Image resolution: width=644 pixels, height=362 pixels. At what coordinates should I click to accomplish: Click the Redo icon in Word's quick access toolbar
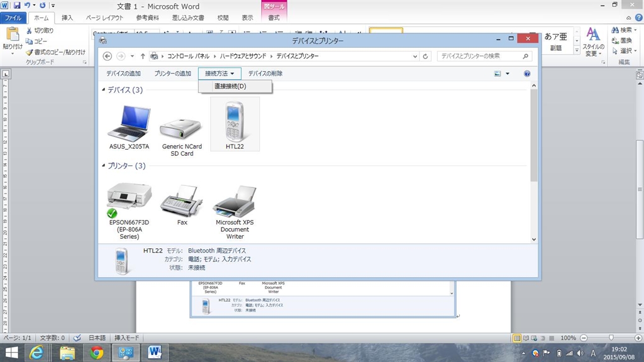42,6
